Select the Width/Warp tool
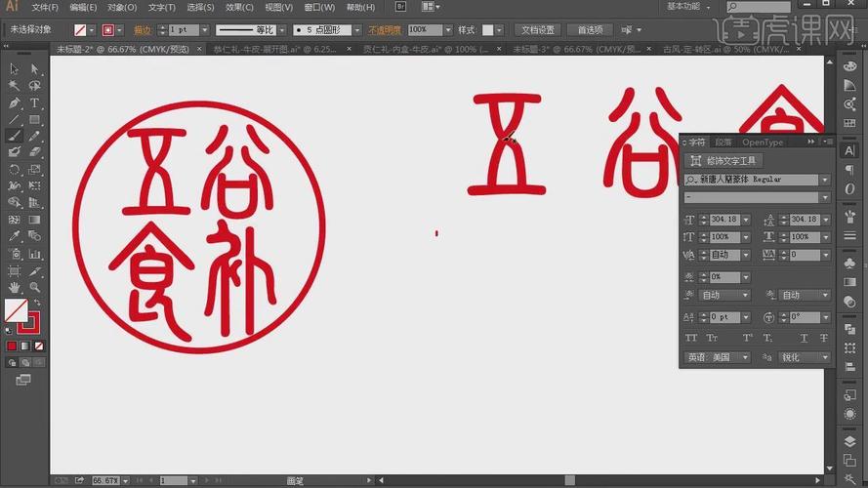 pyautogui.click(x=15, y=185)
